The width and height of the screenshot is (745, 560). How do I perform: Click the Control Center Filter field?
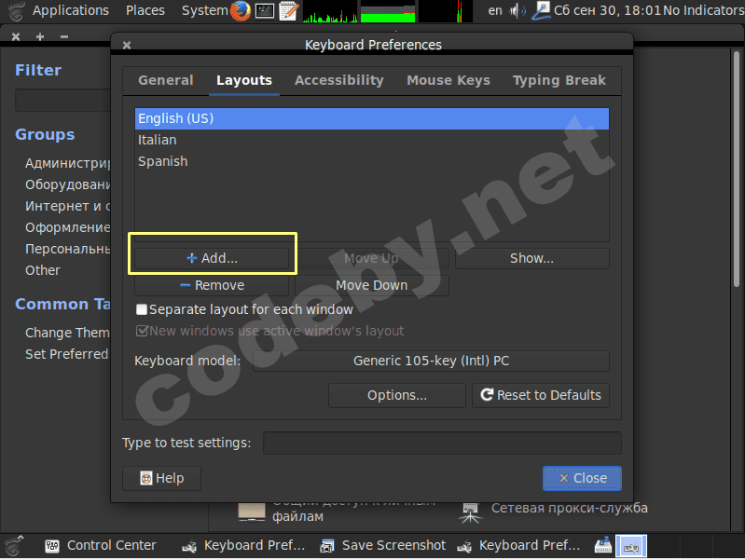pyautogui.click(x=62, y=101)
